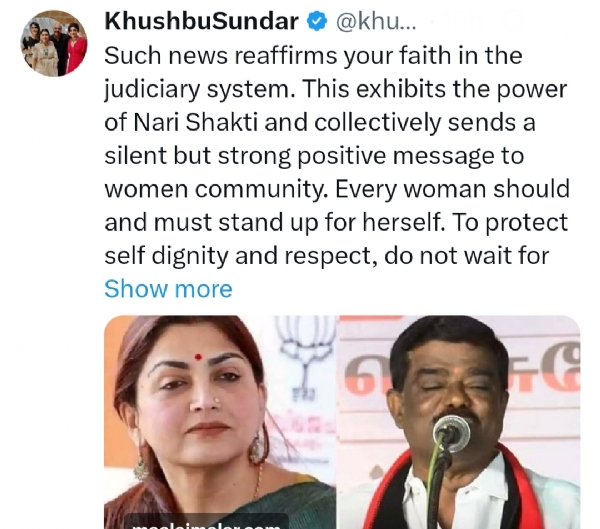Open the tweet text about Nari Shakti
Image resolution: width=600 pixels, height=529 pixels.
[337, 155]
